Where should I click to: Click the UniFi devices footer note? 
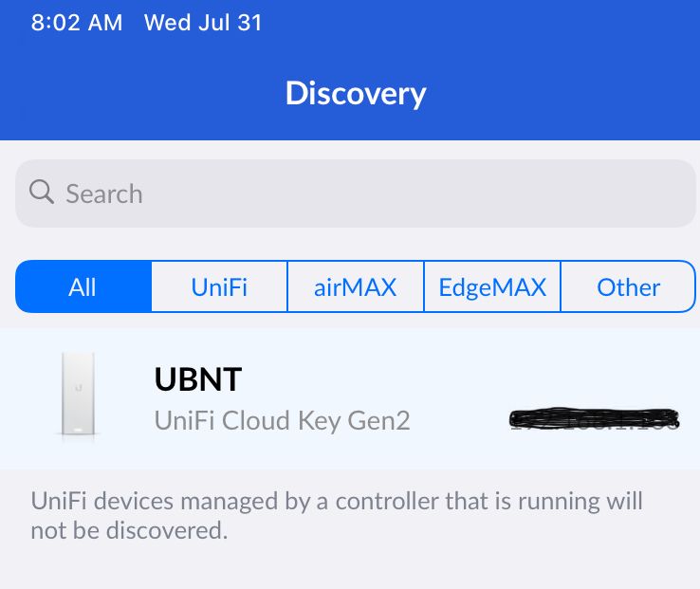[x=337, y=515]
